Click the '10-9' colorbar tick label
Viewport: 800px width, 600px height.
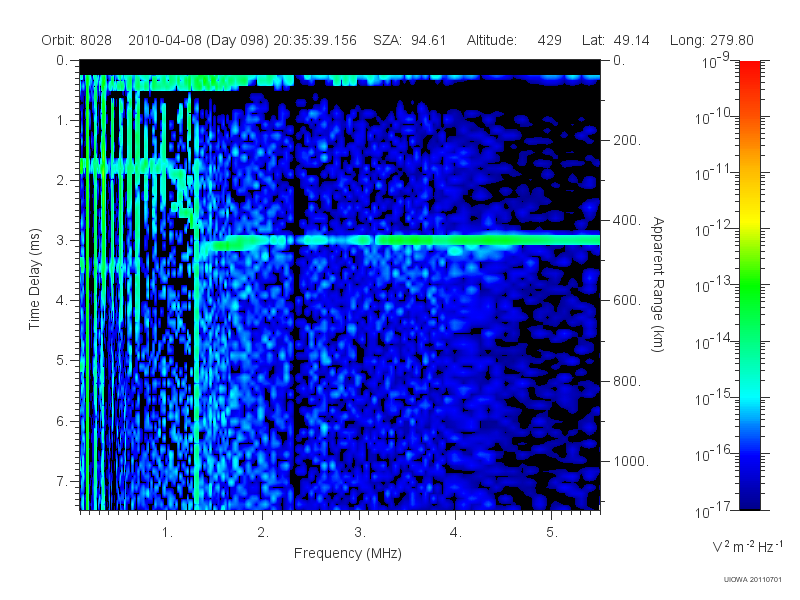[x=716, y=61]
